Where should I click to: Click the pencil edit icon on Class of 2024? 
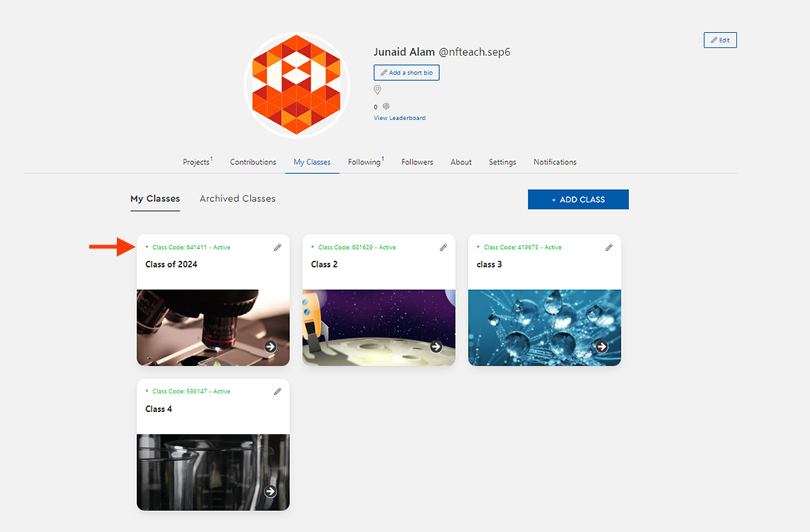point(277,248)
